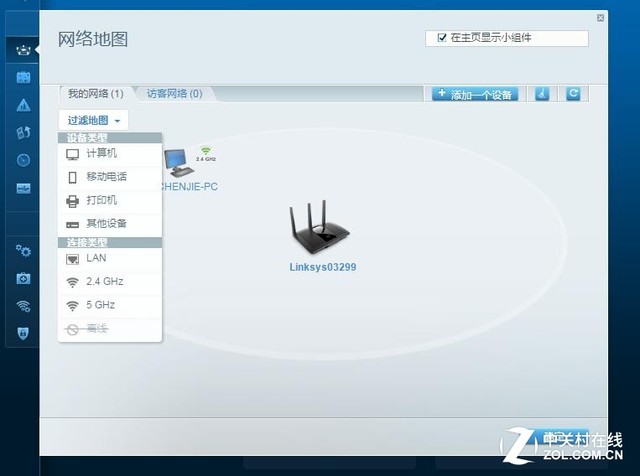Click the Linksys03299 router name label
This screenshot has width=640, height=476.
click(x=322, y=267)
